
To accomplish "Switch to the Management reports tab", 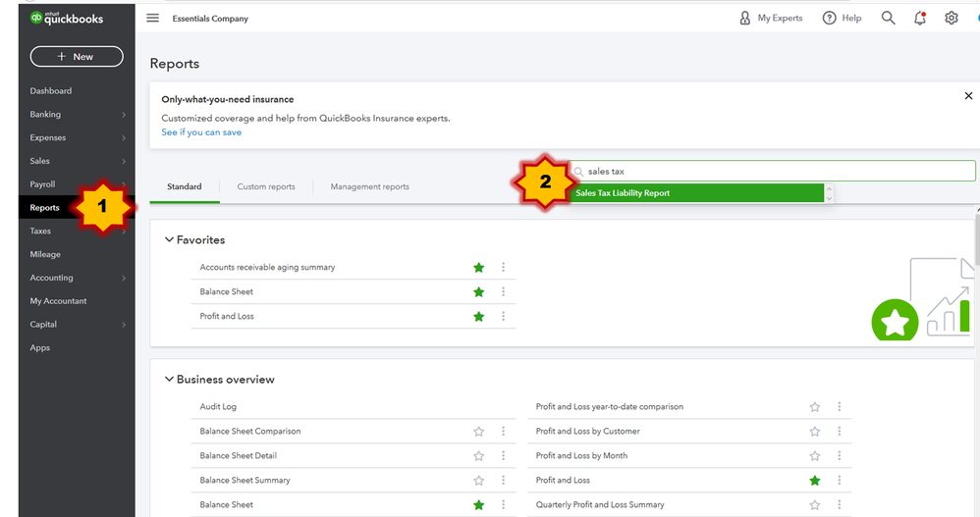I will point(369,186).
